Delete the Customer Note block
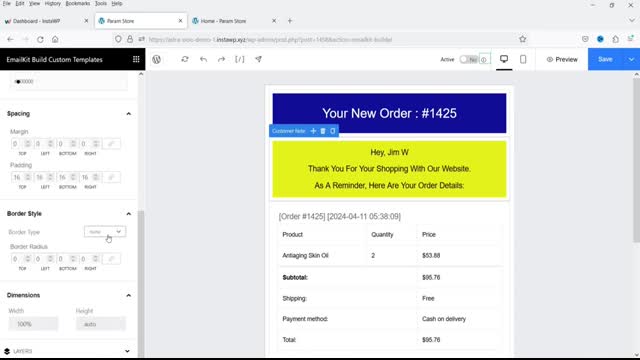640x360 pixels. 323,131
